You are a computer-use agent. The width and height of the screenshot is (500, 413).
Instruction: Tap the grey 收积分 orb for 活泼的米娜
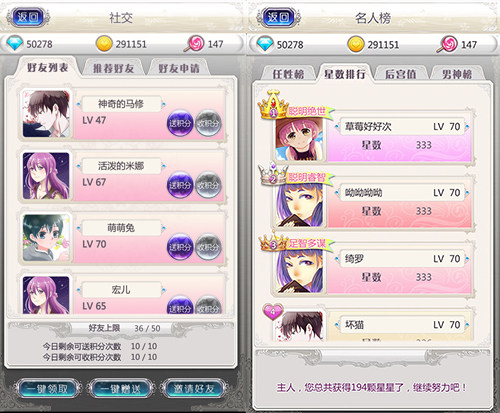(208, 185)
